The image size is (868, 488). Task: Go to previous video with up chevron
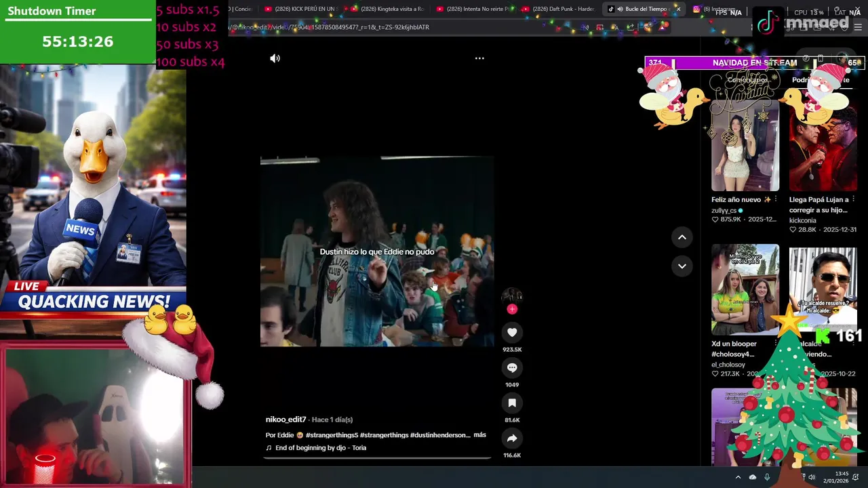click(x=682, y=237)
